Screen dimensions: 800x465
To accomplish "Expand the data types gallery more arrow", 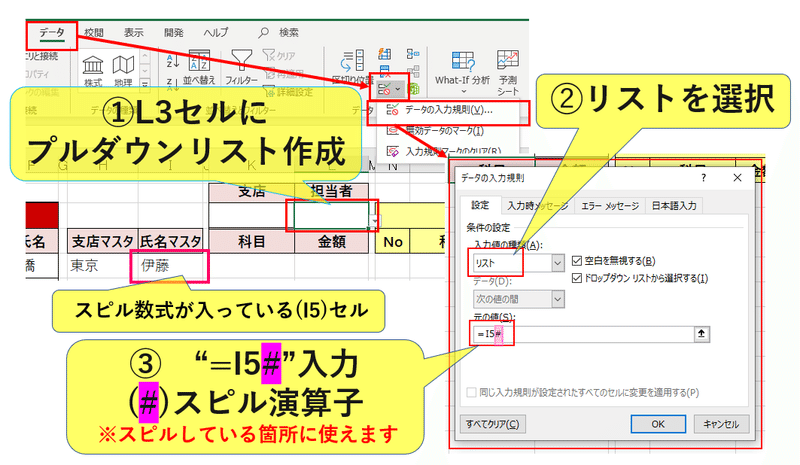I will click(x=145, y=83).
